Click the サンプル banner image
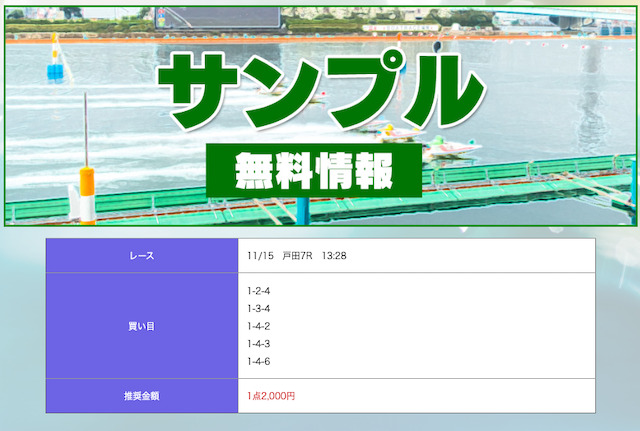Screen dimensions: 640x431 coord(320,116)
